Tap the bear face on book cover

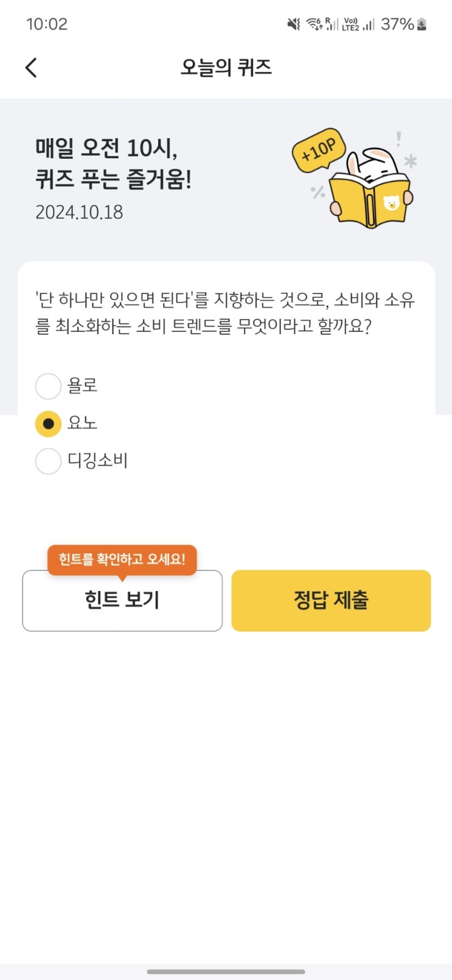[x=392, y=202]
